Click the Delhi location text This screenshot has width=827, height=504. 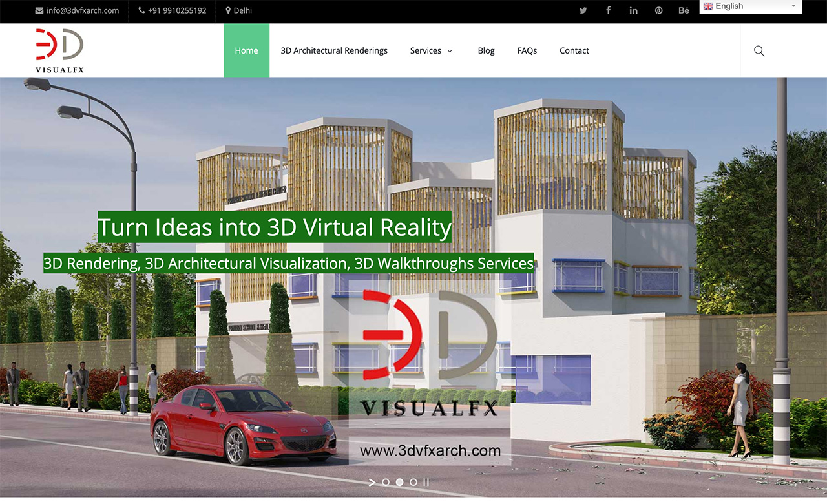tap(243, 10)
